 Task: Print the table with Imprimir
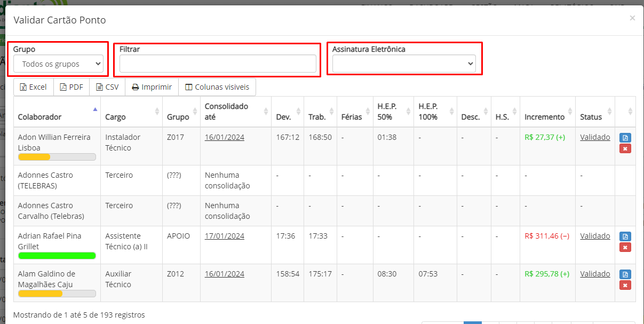point(152,87)
